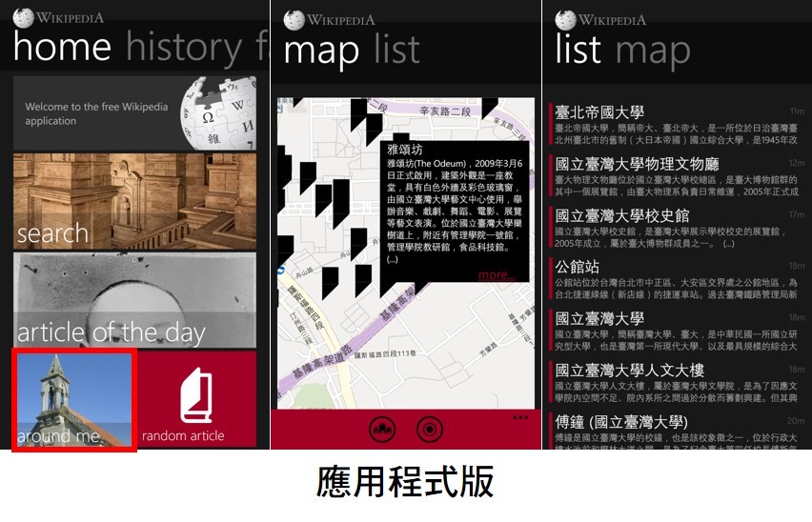The height and width of the screenshot is (522, 812).
Task: Open the article of the day tile
Action: [x=134, y=300]
